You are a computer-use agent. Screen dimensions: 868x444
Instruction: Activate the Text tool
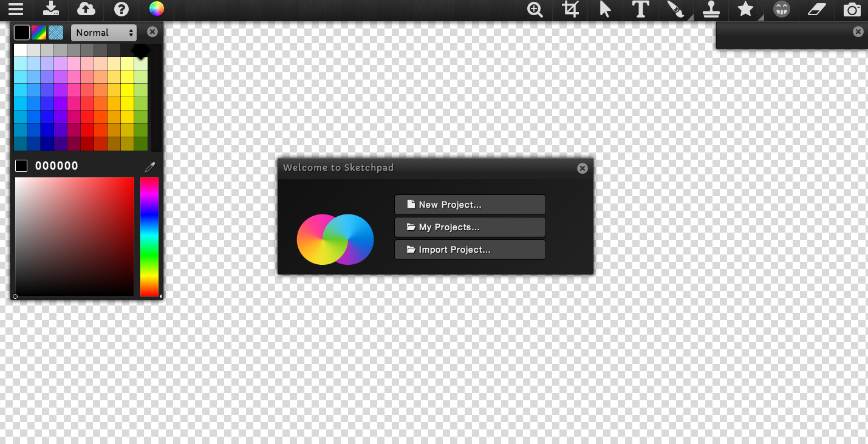(x=640, y=10)
